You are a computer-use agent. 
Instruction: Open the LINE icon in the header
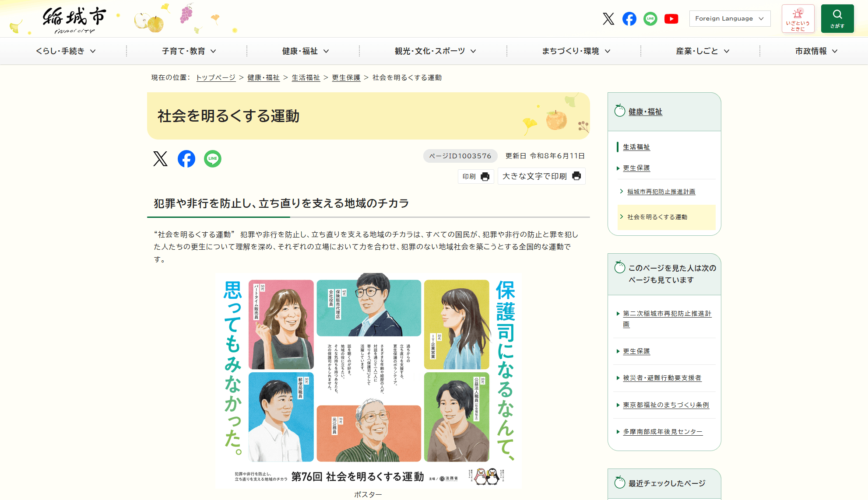click(x=650, y=19)
